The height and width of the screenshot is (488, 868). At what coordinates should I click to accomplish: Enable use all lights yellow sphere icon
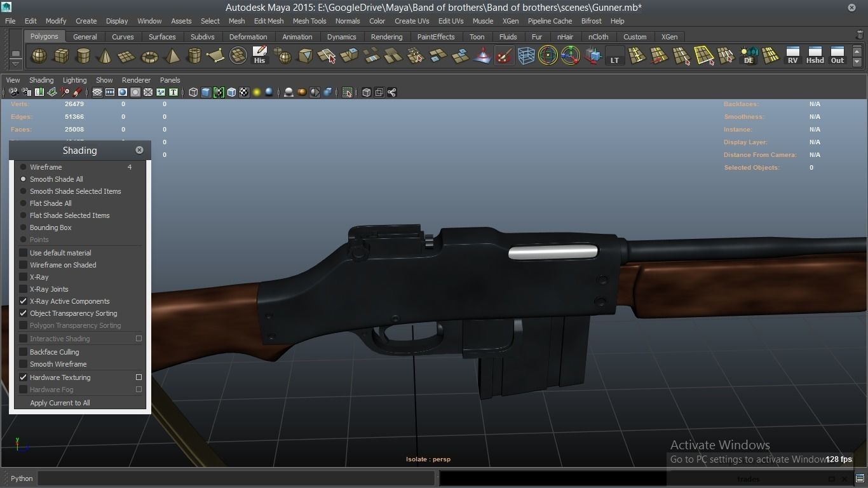tap(257, 93)
